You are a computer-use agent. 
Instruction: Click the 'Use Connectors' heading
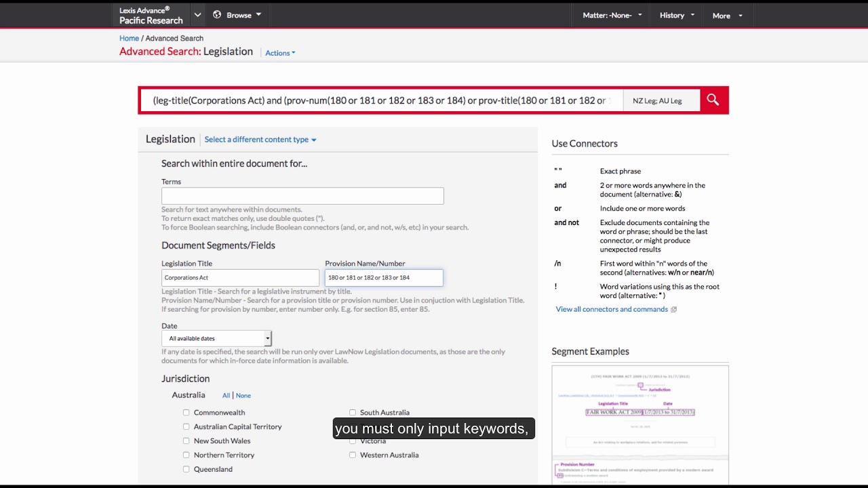(585, 144)
